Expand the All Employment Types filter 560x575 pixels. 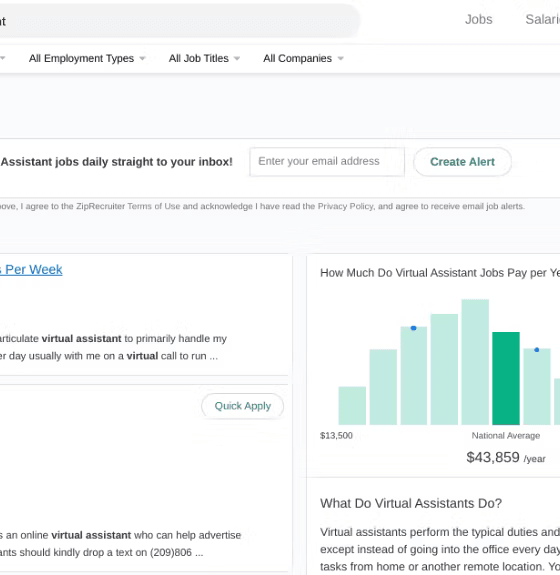[x=87, y=58]
